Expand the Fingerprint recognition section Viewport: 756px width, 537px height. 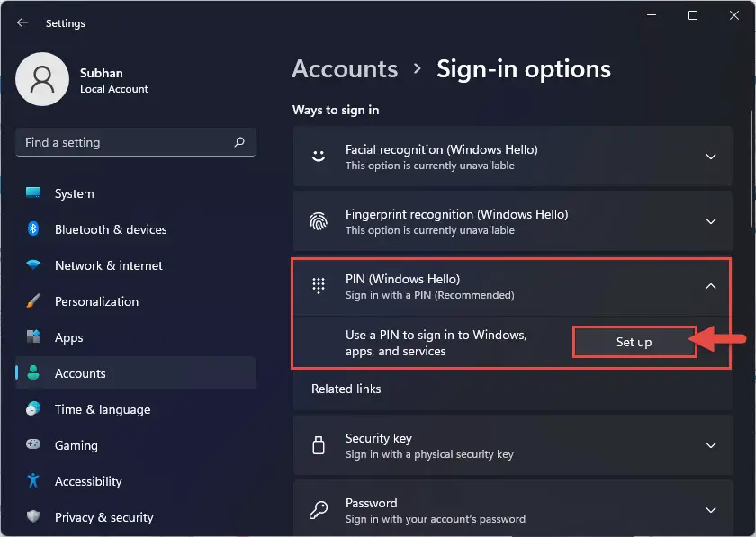[709, 220]
